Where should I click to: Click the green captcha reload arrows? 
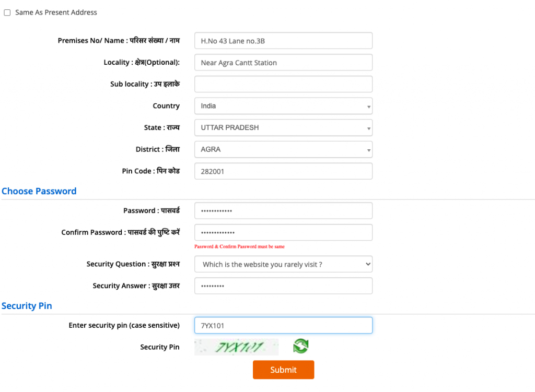pyautogui.click(x=300, y=346)
